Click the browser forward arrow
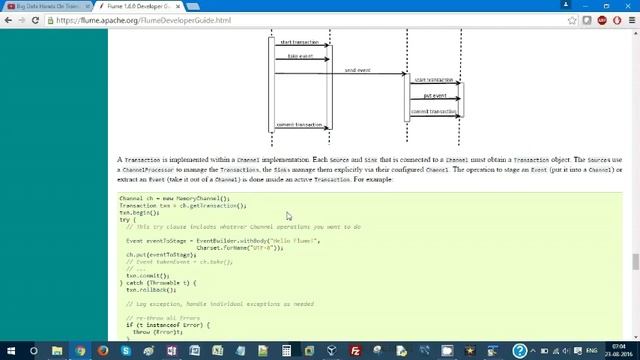The image size is (640, 360). (22, 20)
